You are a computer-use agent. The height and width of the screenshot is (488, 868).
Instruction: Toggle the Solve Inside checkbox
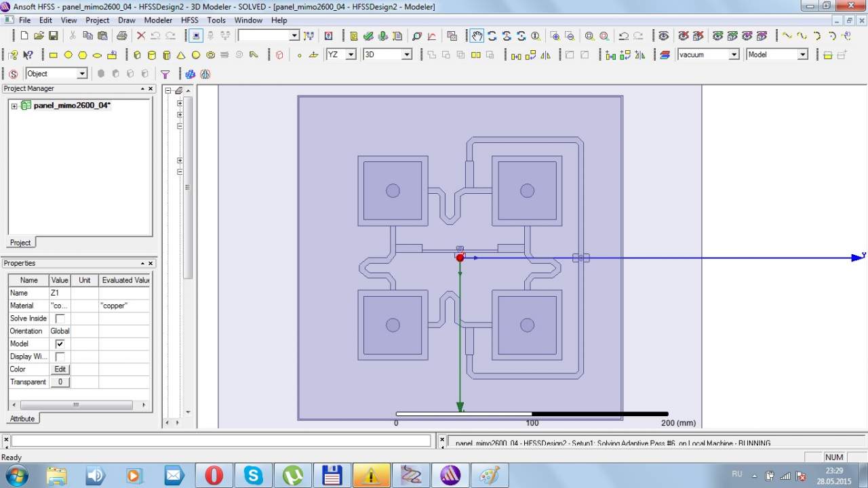coord(60,319)
